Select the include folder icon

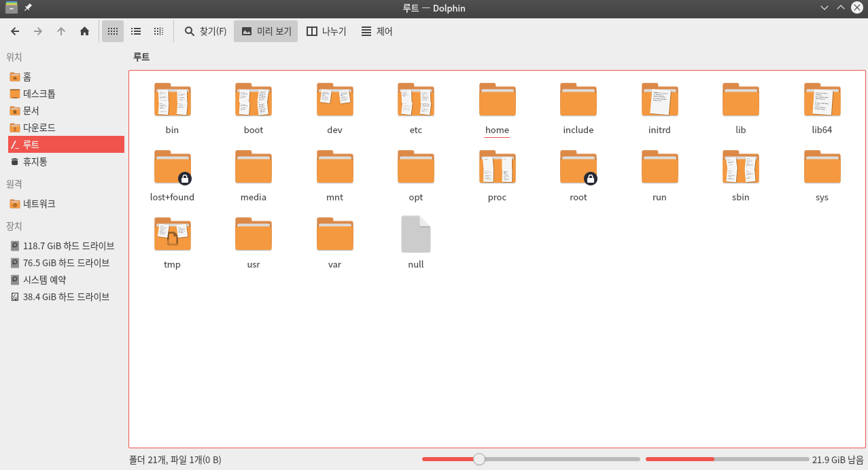[578, 100]
